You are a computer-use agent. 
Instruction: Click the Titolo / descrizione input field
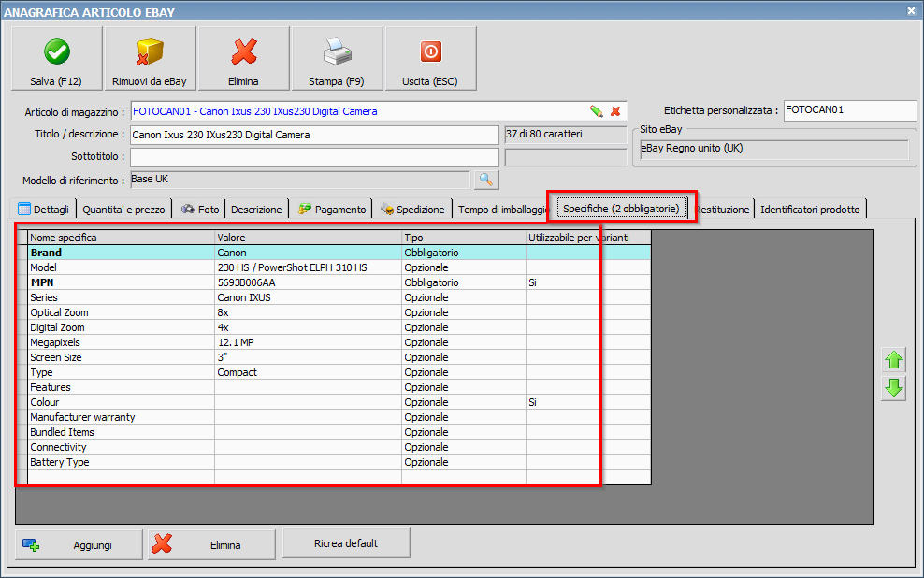314,135
